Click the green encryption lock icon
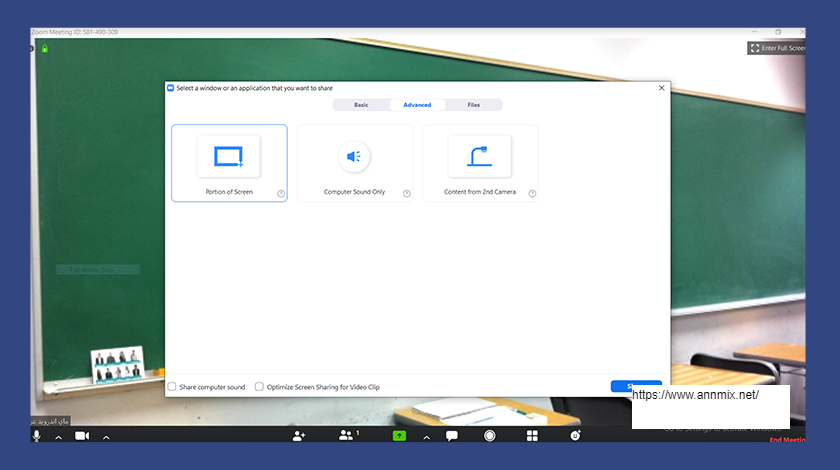Viewport: 840px width, 470px height. click(45, 49)
